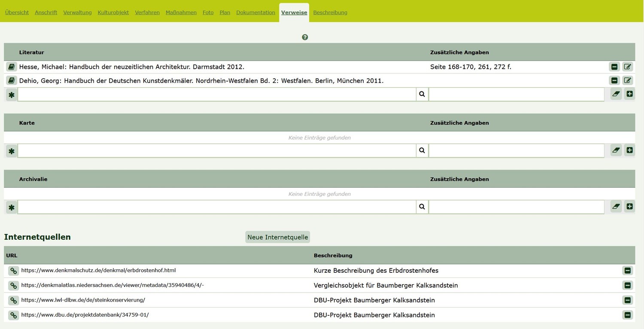Go to the Verfahren tab
This screenshot has height=329, width=644.
147,12
